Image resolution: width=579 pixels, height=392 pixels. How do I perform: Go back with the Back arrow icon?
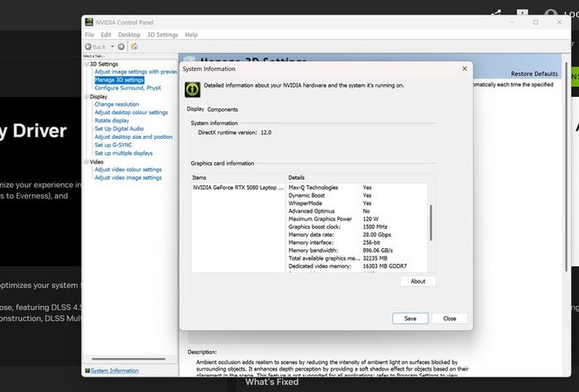coord(89,46)
